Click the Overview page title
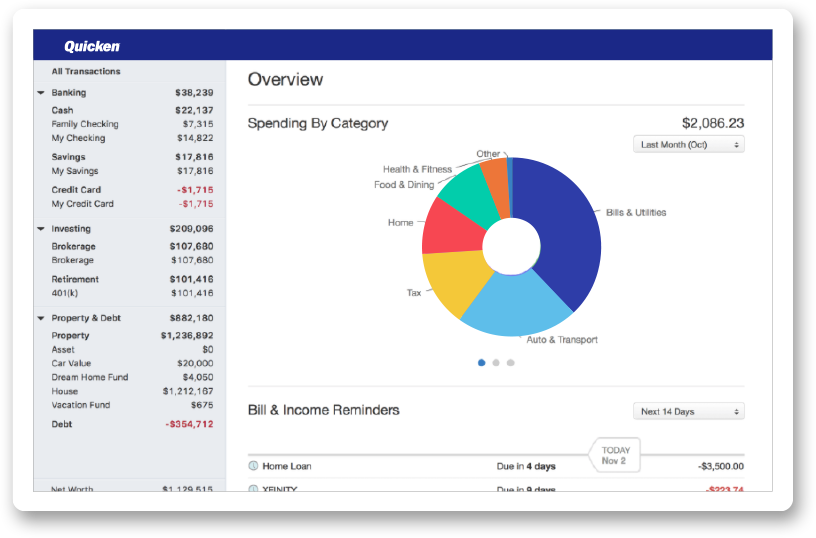 [x=285, y=79]
